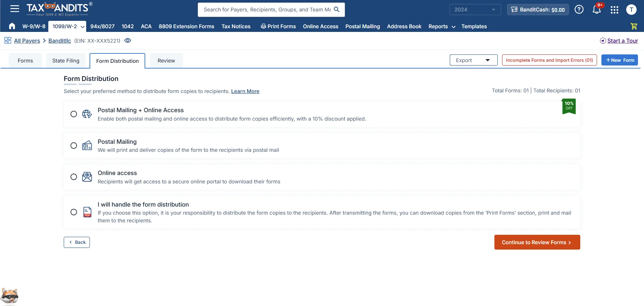This screenshot has height=306, width=644.
Task: Click the All Payers breadcrumb link
Action: (x=27, y=41)
